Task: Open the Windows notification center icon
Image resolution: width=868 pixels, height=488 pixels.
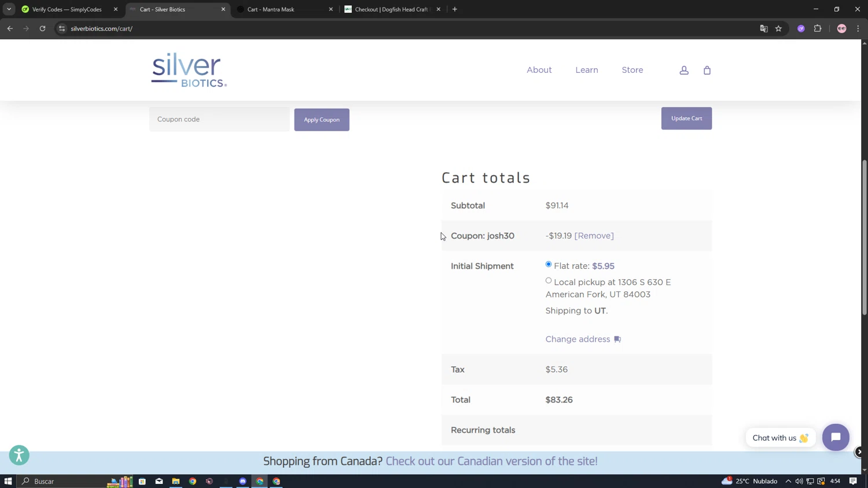Action: coord(853,481)
